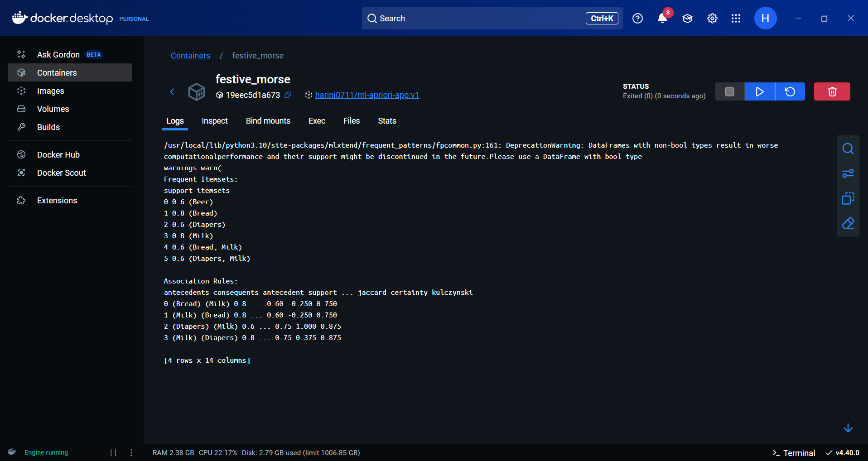Screen dimensions: 868x461
Task: Click the Docker Desktop whale logo
Action: coord(20,18)
